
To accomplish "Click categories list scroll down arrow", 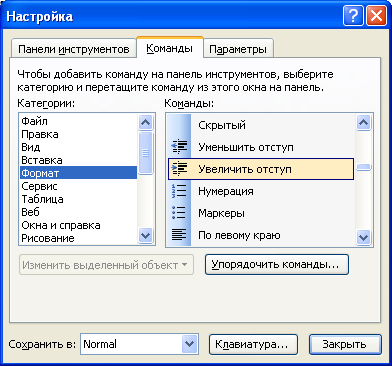I will 145,236.
